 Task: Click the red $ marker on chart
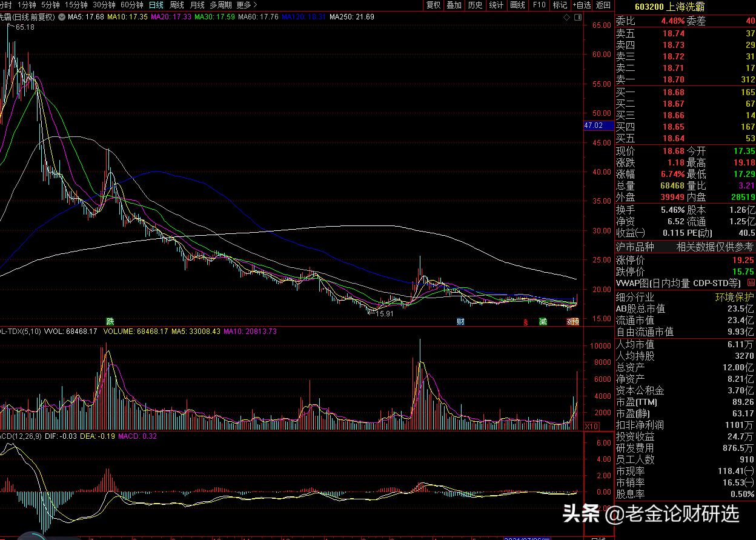526,322
